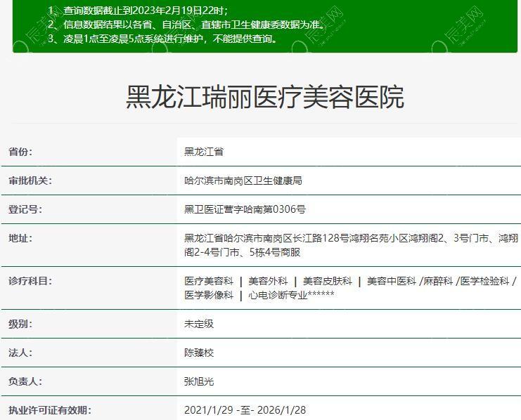Click 医学检验科 department entry
521x420 pixels.
pyautogui.click(x=484, y=281)
